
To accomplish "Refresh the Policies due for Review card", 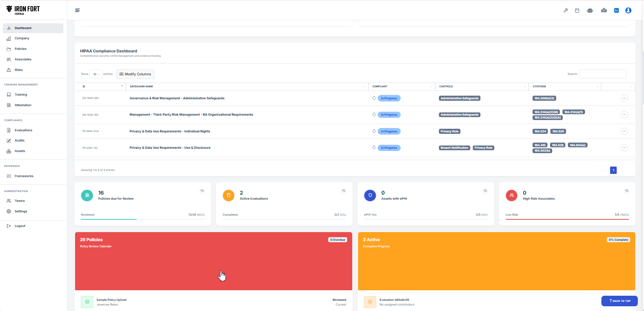I will 202,191.
